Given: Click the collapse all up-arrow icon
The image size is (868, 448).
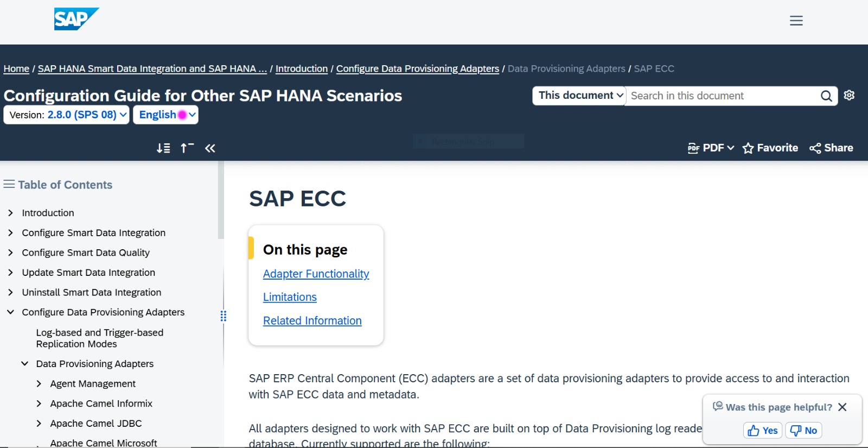Looking at the screenshot, I should (187, 148).
